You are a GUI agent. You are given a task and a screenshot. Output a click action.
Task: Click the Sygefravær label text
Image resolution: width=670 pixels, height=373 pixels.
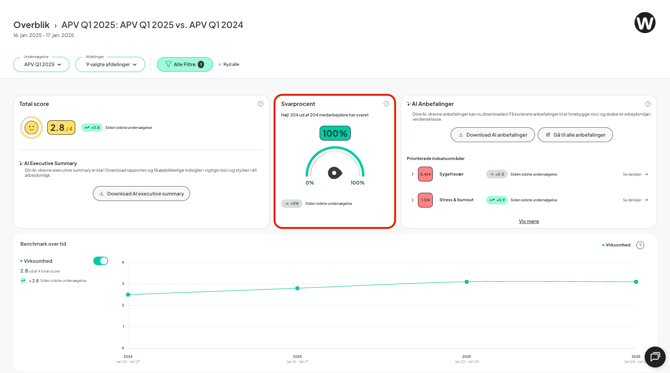(x=451, y=174)
